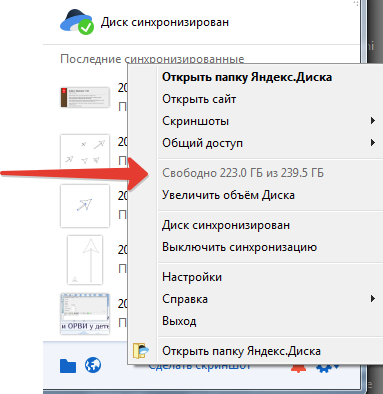The width and height of the screenshot is (383, 394).
Task: Select 'Выход' to quit Yandex.Disk
Action: click(x=271, y=321)
